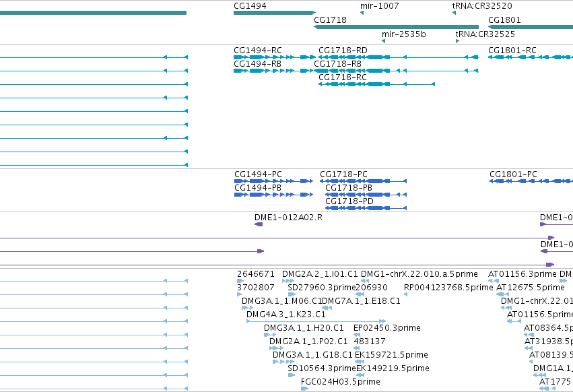This screenshot has width=573, height=392.
Task: Select the DMG2A.2_1.I01.C1 EST arrows
Action: click(288, 281)
